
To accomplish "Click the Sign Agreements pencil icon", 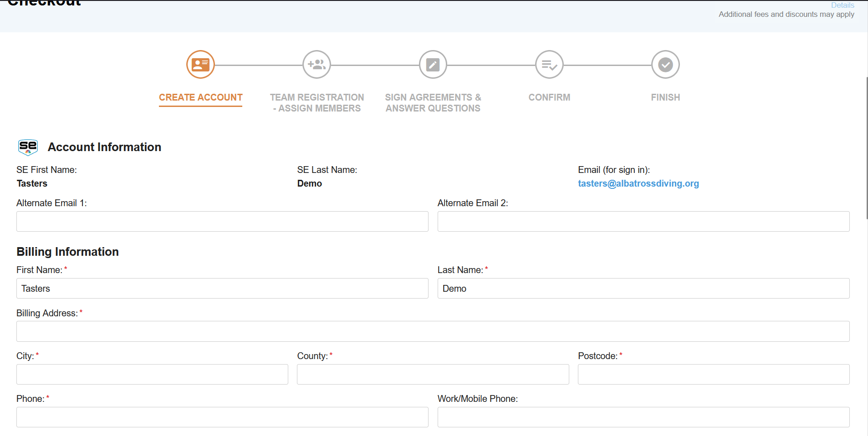I will click(x=432, y=64).
